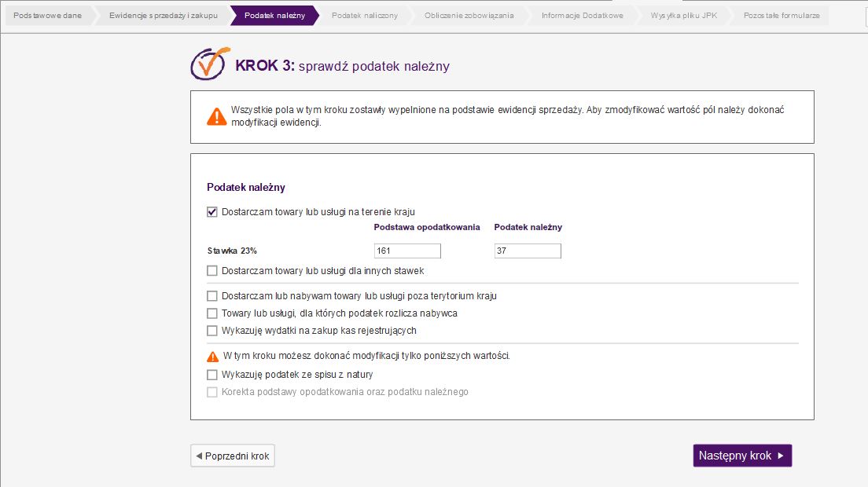Image resolution: width=868 pixels, height=487 pixels.
Task: Go to Ewidencje sprzedaży i zakupu tab
Action: (x=163, y=16)
